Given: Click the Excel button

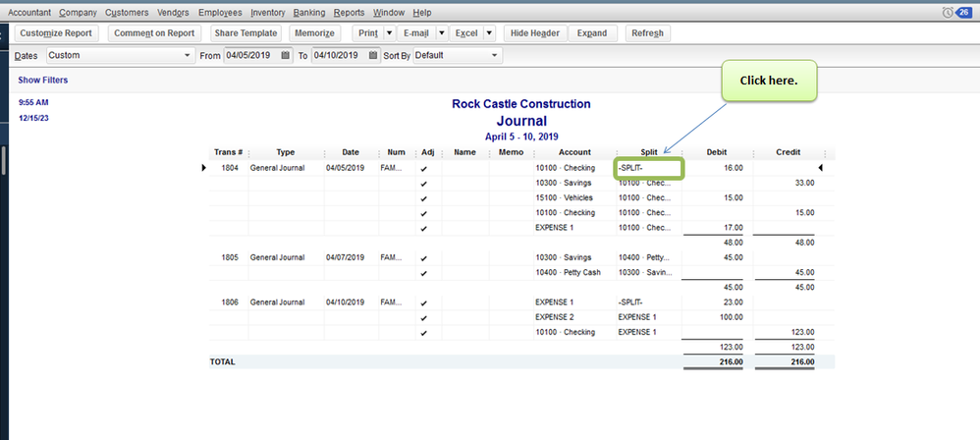Looking at the screenshot, I should (466, 33).
